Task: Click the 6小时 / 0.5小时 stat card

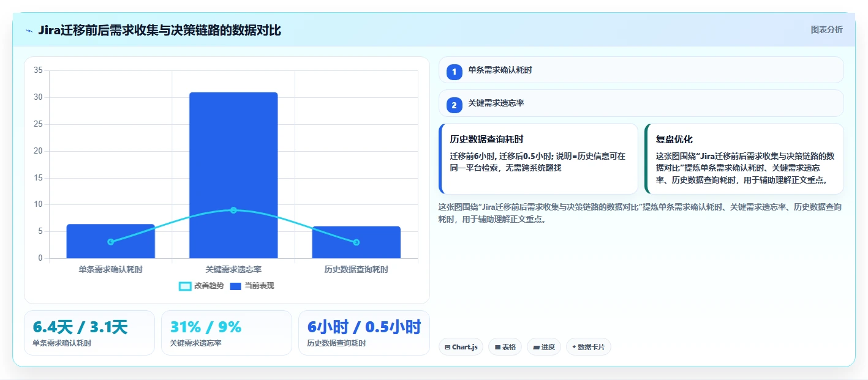Action: 364,333
